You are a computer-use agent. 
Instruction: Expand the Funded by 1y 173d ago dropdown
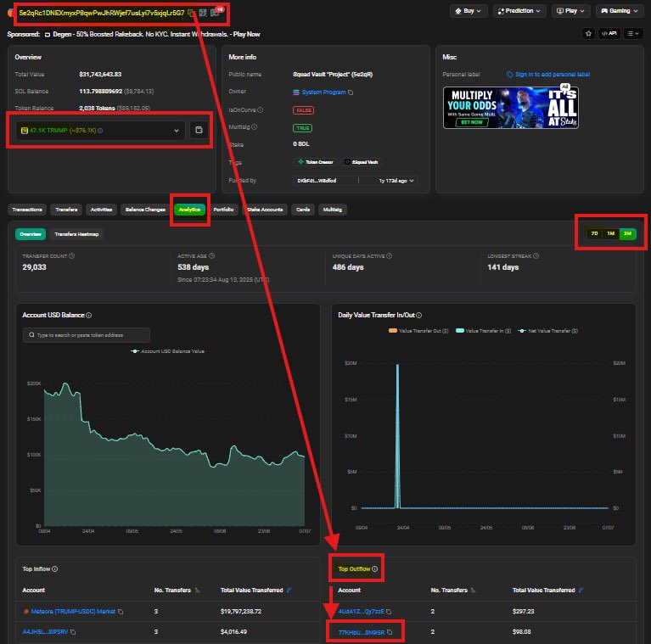[396, 181]
